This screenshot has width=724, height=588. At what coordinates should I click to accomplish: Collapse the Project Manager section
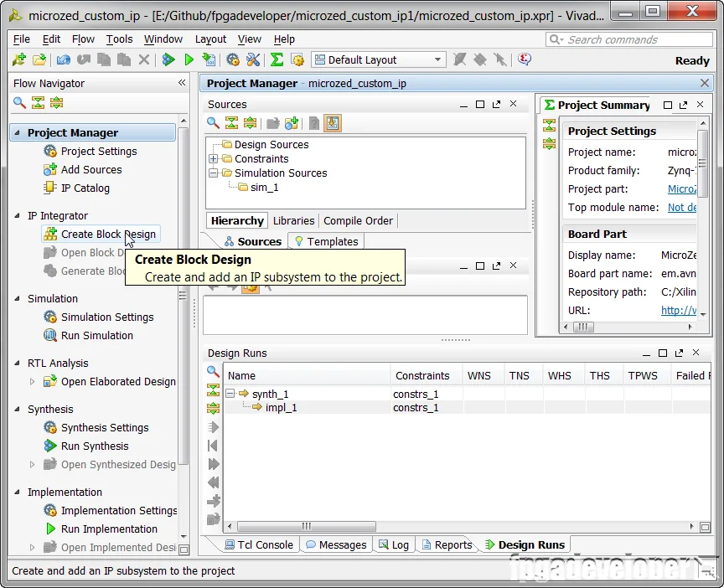[x=17, y=132]
